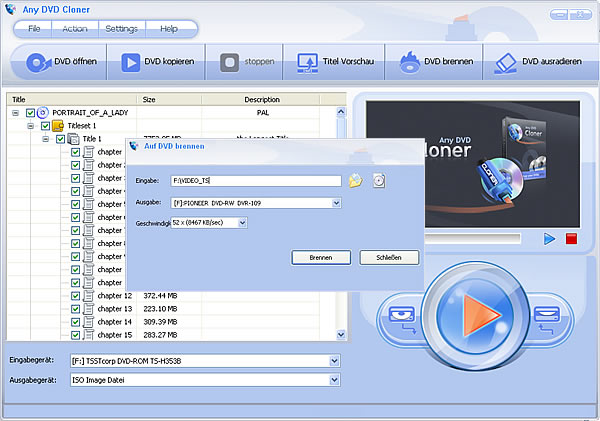Viewport: 600px width, 421px height.
Task: Click the preview progress bar
Action: (473, 238)
